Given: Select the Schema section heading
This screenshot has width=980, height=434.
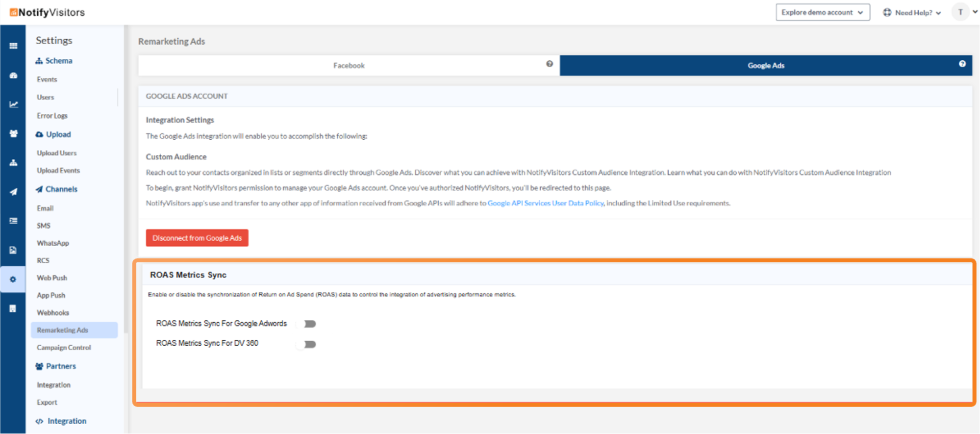Looking at the screenshot, I should (x=54, y=61).
